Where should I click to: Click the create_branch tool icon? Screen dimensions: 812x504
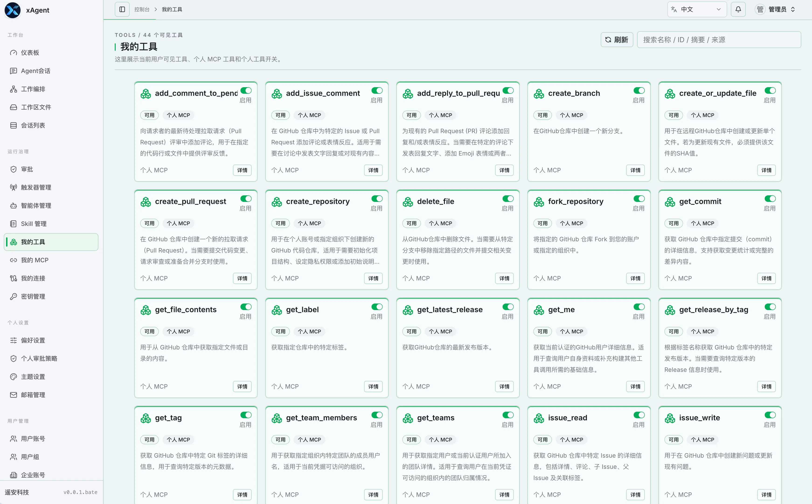(x=539, y=94)
